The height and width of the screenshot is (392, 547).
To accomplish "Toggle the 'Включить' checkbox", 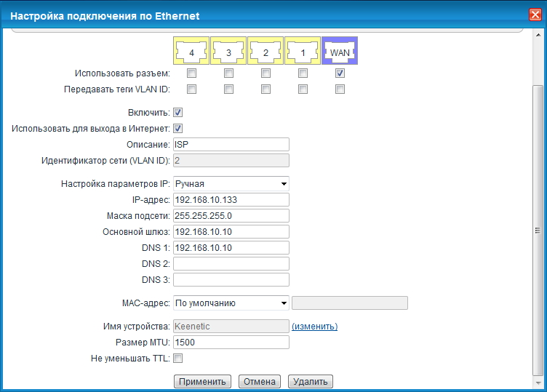I will pos(177,113).
